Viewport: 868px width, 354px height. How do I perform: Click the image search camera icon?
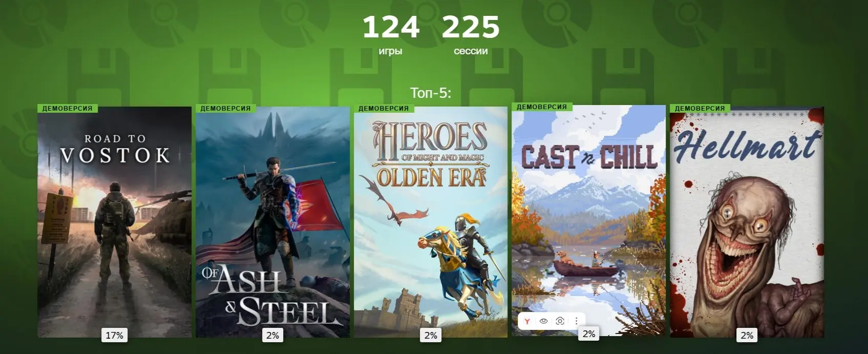[x=560, y=321]
